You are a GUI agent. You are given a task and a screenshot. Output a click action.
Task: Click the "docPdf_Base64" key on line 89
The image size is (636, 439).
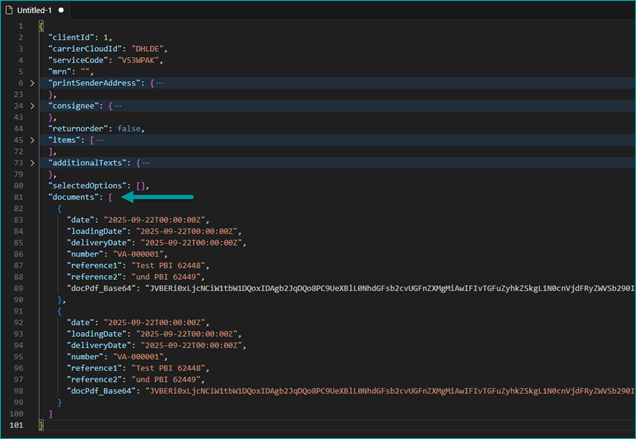tap(101, 288)
